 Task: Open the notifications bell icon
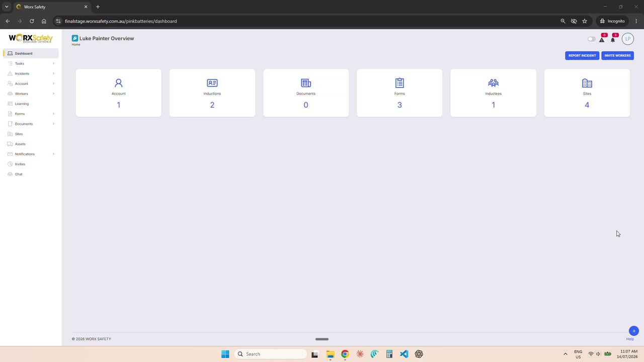[613, 40]
